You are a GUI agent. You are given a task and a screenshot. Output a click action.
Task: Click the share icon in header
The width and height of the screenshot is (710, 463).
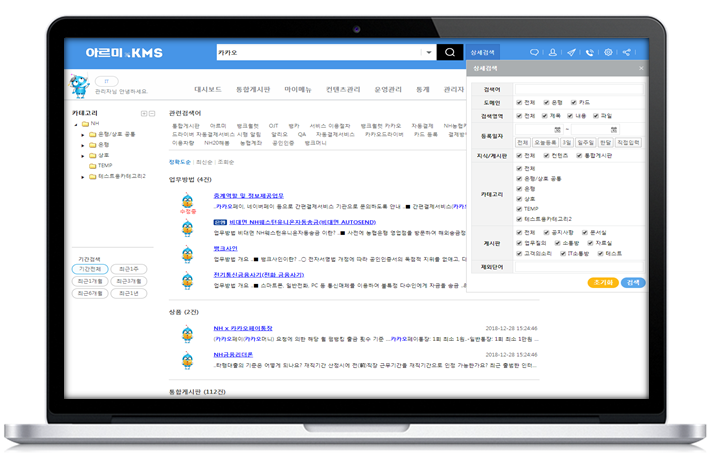pos(626,52)
